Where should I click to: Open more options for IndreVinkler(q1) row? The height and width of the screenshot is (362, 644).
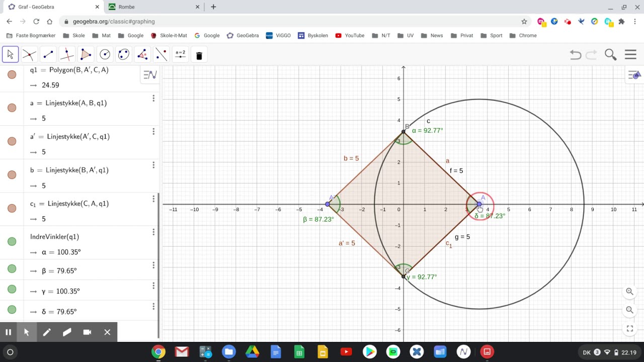[x=153, y=232]
